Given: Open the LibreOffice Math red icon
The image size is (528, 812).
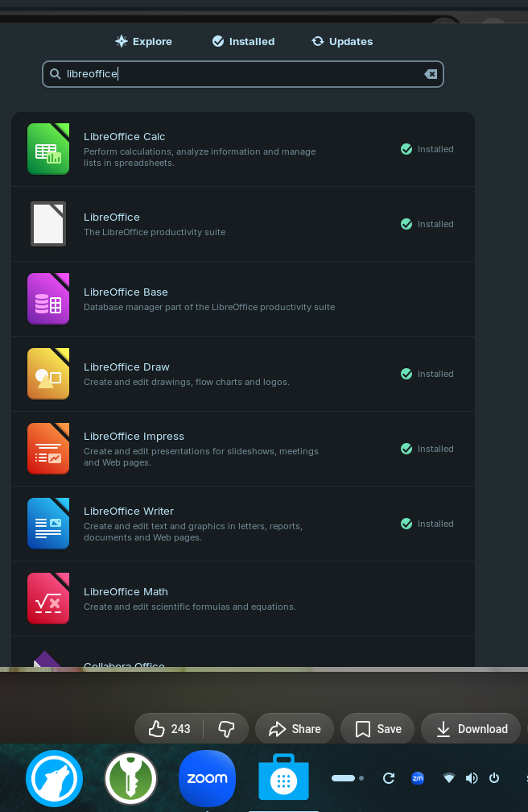Looking at the screenshot, I should coord(48,599).
